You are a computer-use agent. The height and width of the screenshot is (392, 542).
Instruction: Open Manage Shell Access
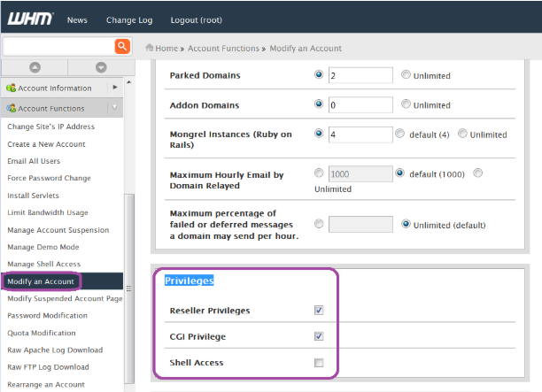(44, 264)
